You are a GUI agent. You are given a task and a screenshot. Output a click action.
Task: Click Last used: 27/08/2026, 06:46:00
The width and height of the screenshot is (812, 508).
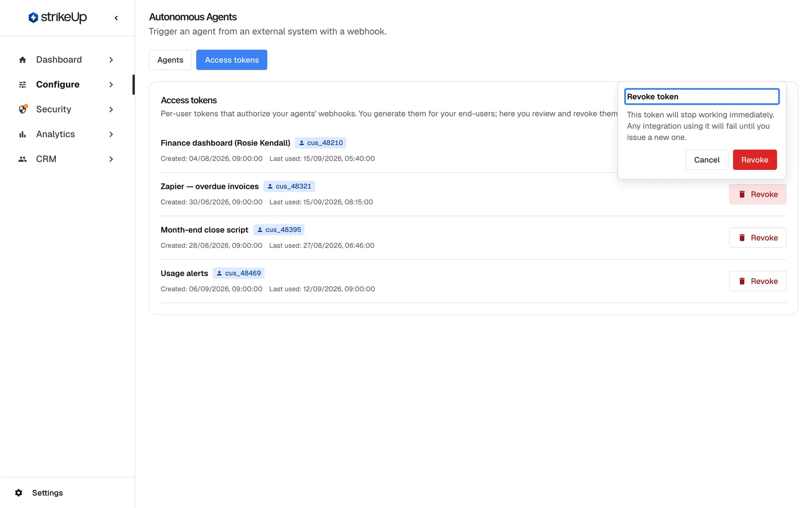coord(322,246)
